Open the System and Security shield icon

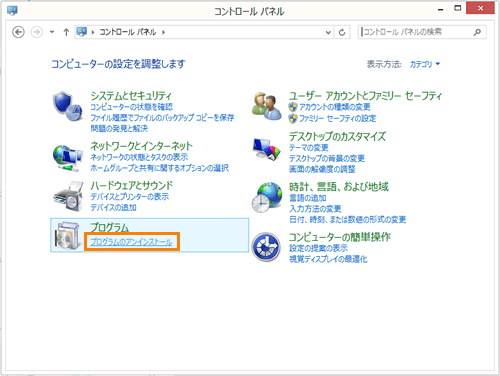pos(68,106)
